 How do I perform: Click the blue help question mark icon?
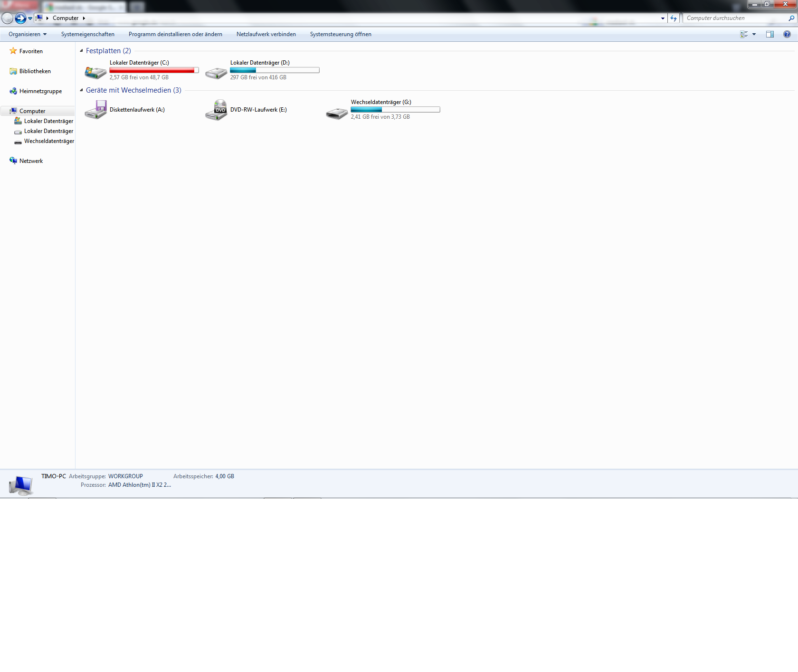point(787,34)
